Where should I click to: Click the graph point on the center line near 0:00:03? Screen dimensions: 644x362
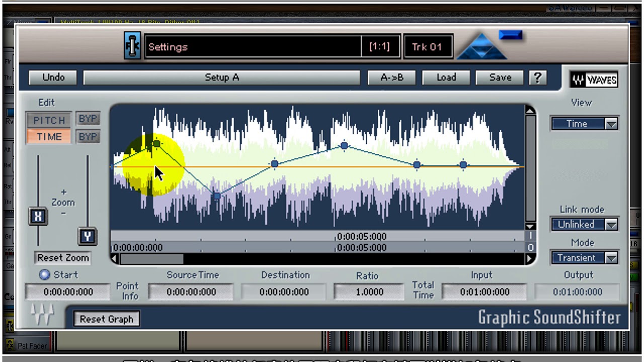[275, 164]
